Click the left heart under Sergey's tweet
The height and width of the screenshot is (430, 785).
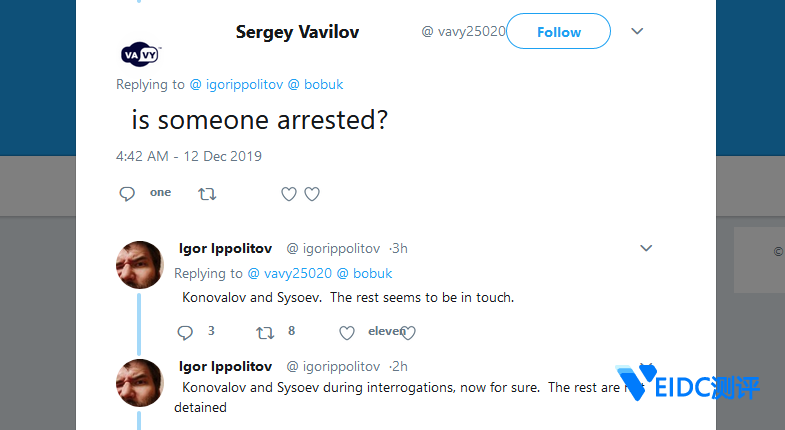click(289, 194)
